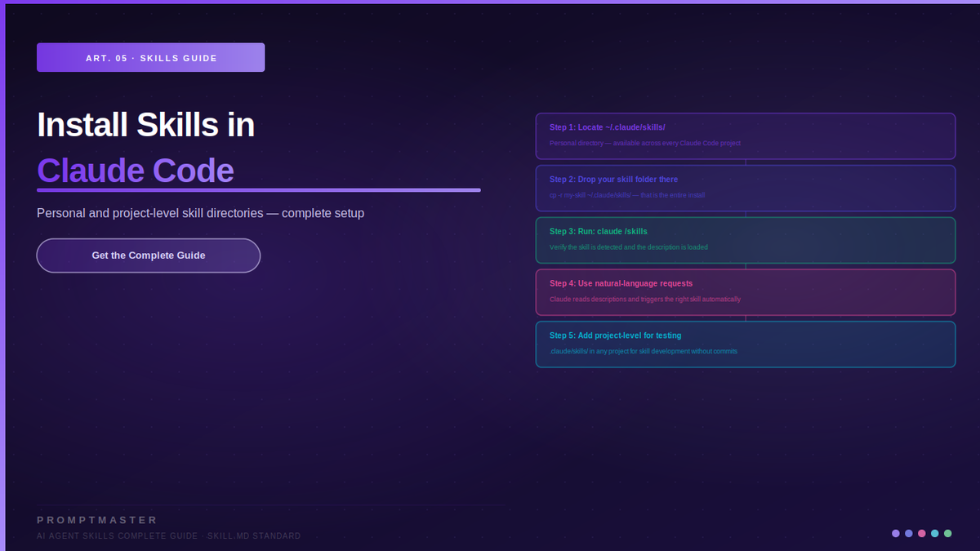Click the Install Skills in heading
Image resolution: width=980 pixels, height=551 pixels.
click(146, 125)
